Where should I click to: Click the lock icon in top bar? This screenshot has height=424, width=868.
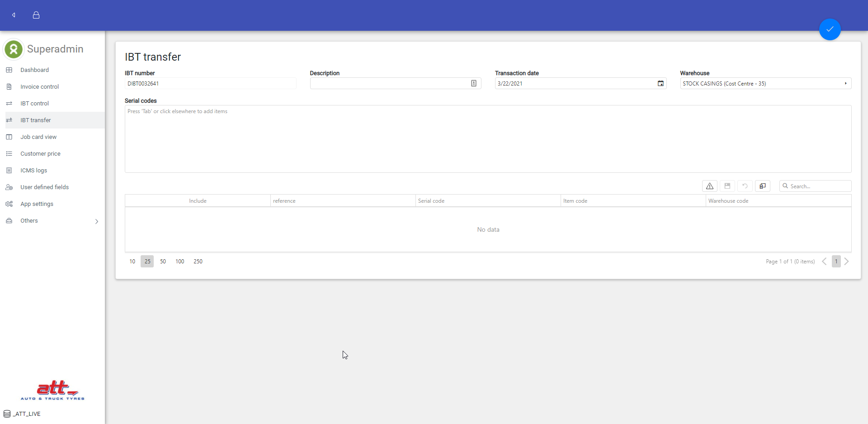tap(36, 15)
